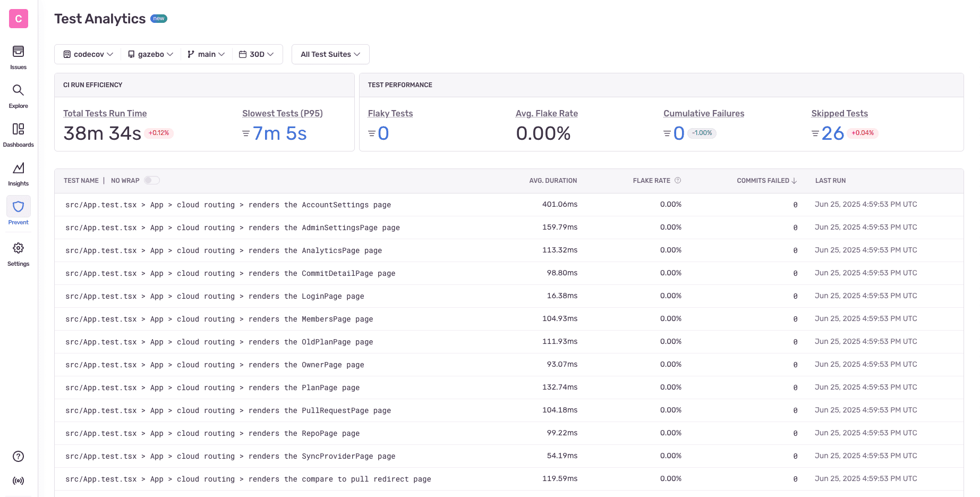Open the Issues panel in the sidebar
The image size is (980, 497).
tap(18, 56)
